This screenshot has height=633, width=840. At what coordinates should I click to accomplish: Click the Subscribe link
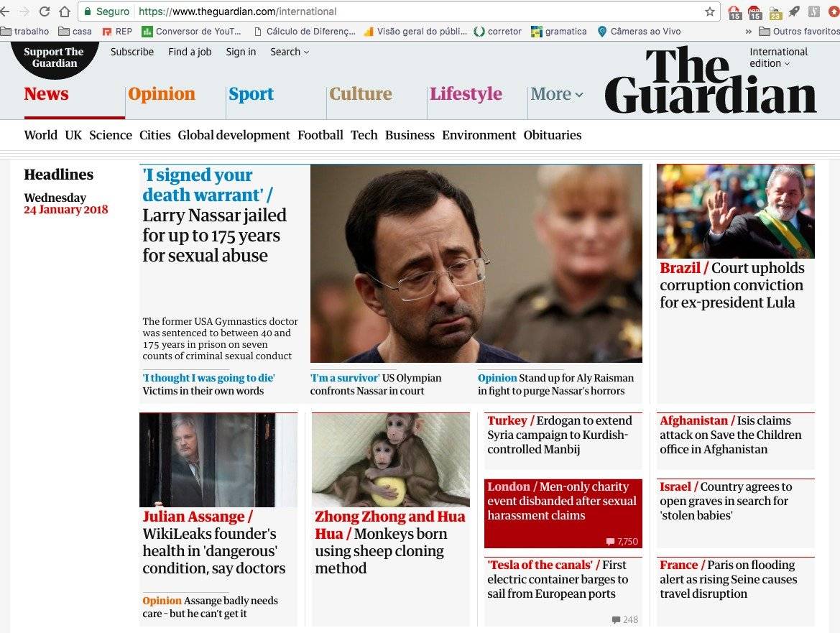(131, 52)
